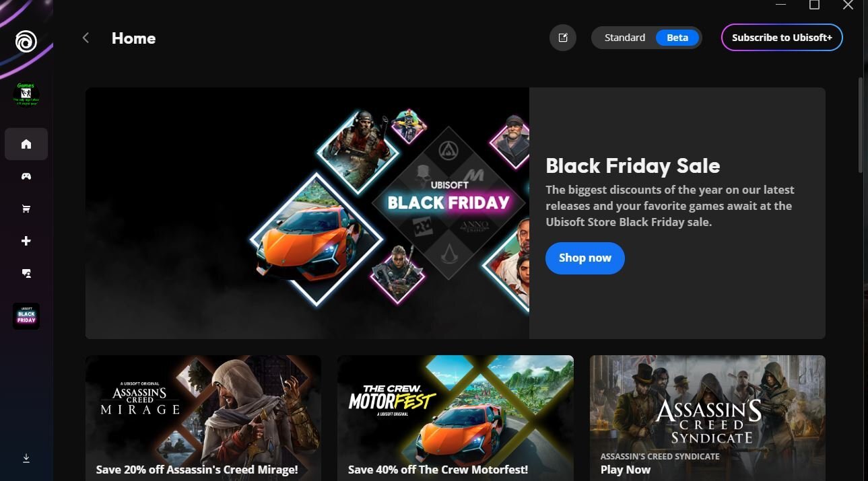Open Black Friday sidebar shortcut
Viewport: 868px width, 481px height.
(26, 316)
